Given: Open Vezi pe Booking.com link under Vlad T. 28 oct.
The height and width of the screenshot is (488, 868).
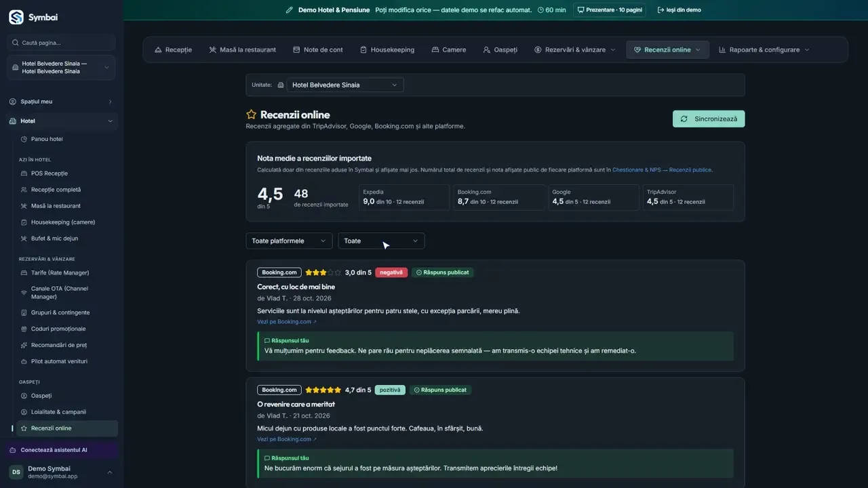Looking at the screenshot, I should coord(287,322).
